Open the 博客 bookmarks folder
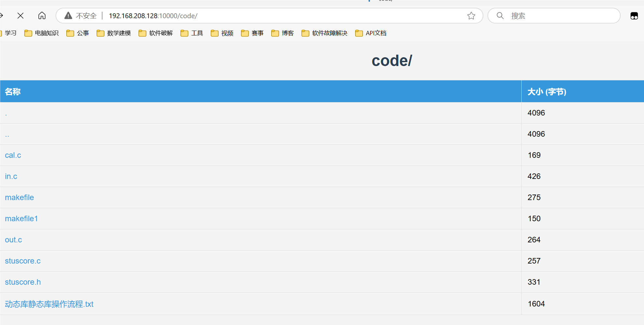 click(x=283, y=33)
